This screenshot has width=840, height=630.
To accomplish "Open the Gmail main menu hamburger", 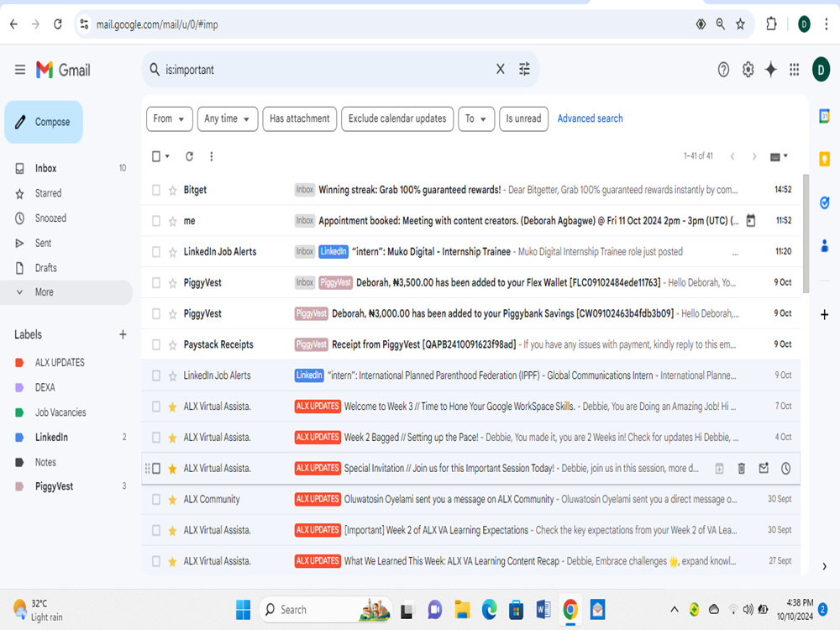I will (x=20, y=70).
